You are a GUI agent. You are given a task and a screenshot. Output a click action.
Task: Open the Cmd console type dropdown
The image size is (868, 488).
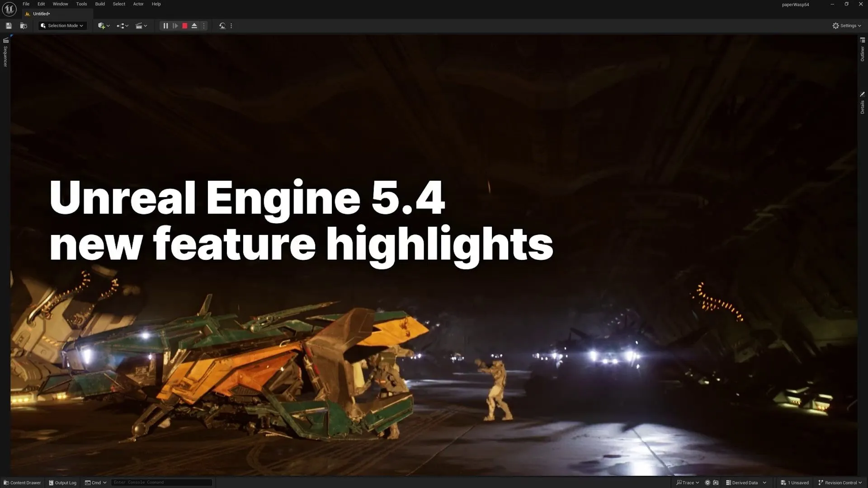96,483
